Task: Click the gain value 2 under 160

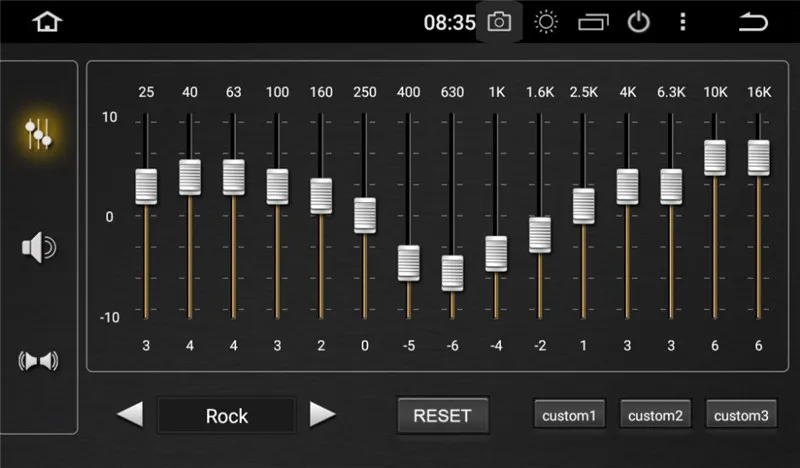Action: pos(321,346)
